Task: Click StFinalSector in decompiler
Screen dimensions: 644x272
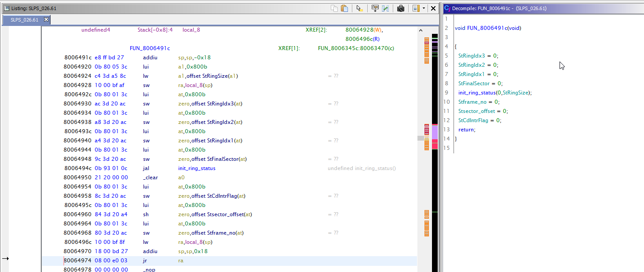Action: coord(474,83)
